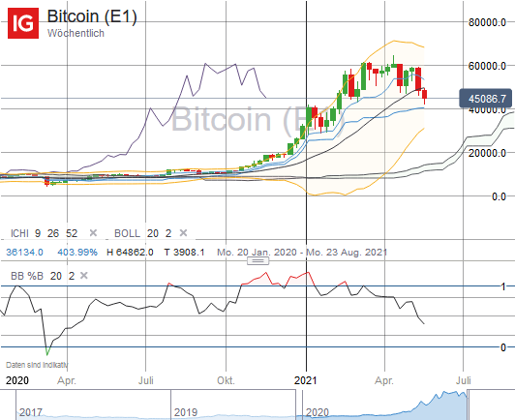Remove the BB %B 20 2 indicator

coord(84,276)
